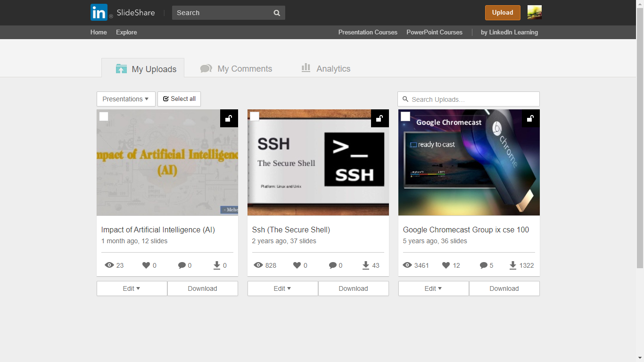
Task: Download the Ssh (The Secure Shell) presentation
Action: [x=354, y=288]
